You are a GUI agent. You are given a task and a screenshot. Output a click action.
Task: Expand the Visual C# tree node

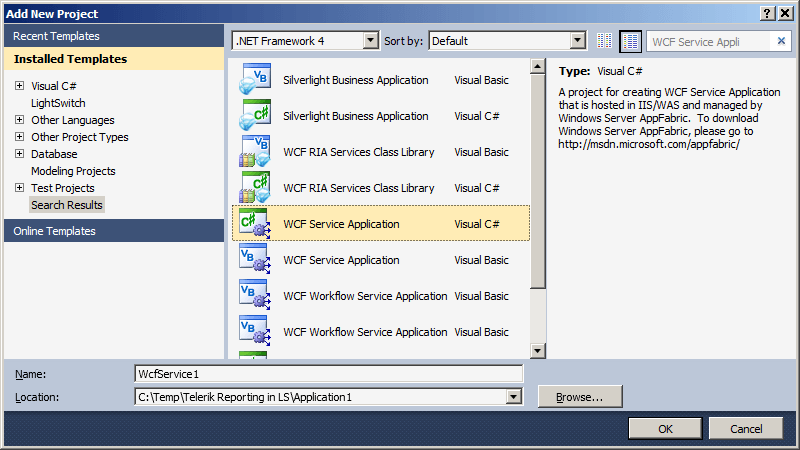[x=19, y=86]
